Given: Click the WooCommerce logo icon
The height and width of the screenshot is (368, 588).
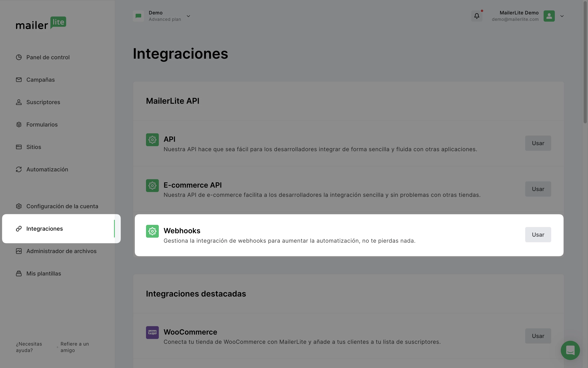Looking at the screenshot, I should (x=152, y=333).
